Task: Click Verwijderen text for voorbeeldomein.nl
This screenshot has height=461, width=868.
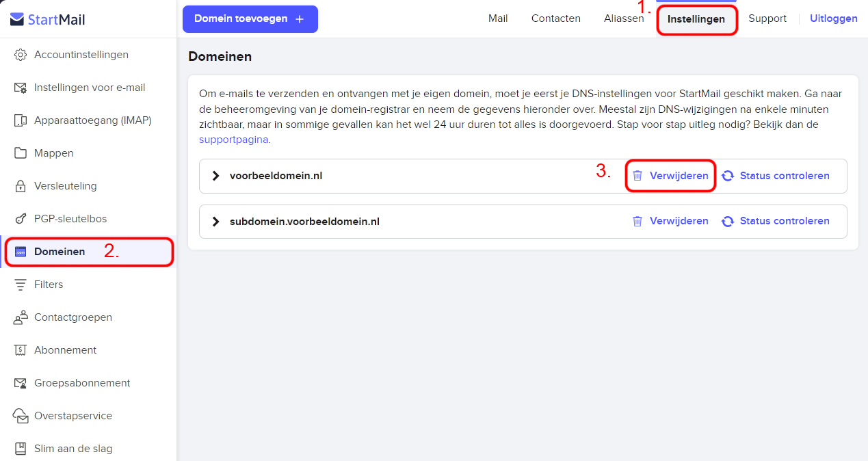Action: [x=679, y=176]
